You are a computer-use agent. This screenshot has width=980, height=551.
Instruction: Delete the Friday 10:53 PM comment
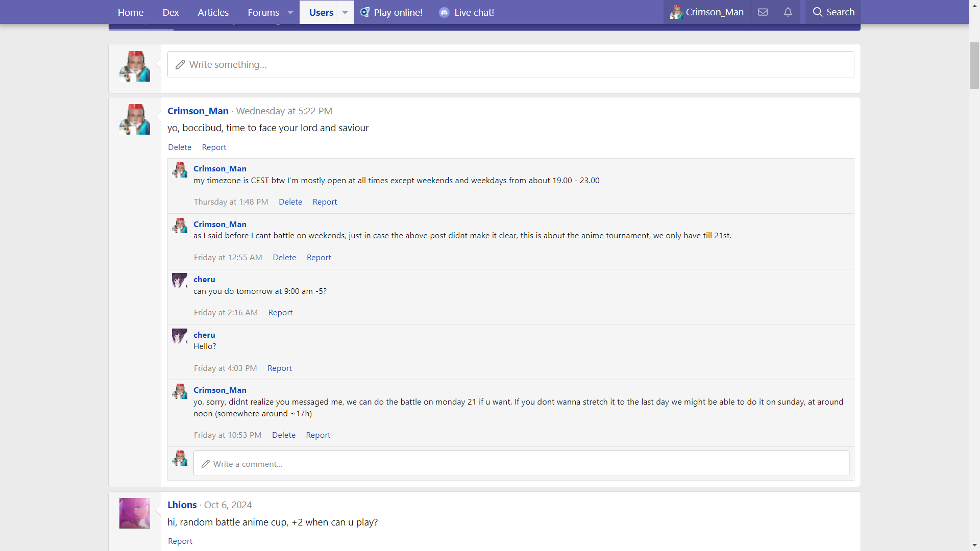(x=284, y=435)
